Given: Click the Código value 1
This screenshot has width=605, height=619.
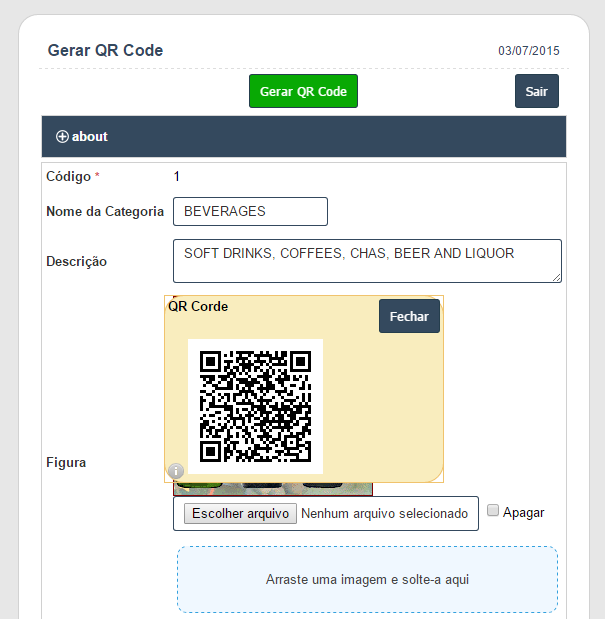Looking at the screenshot, I should 177,177.
